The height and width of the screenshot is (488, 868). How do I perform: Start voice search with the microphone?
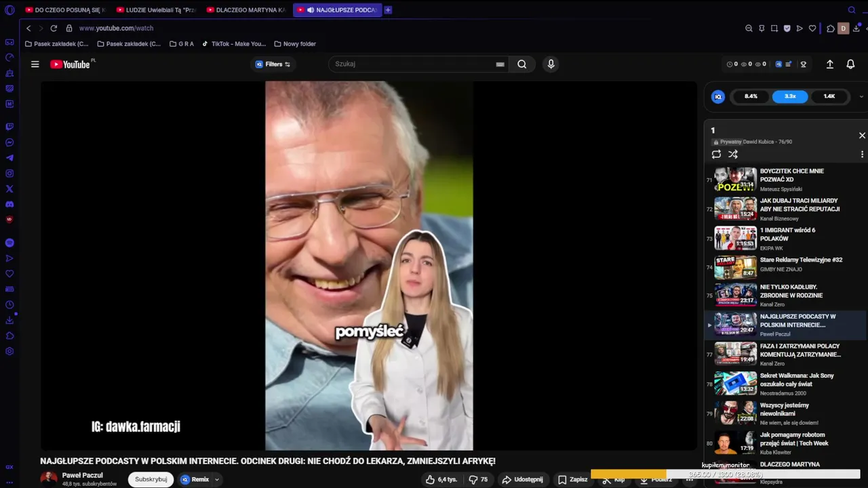click(551, 64)
